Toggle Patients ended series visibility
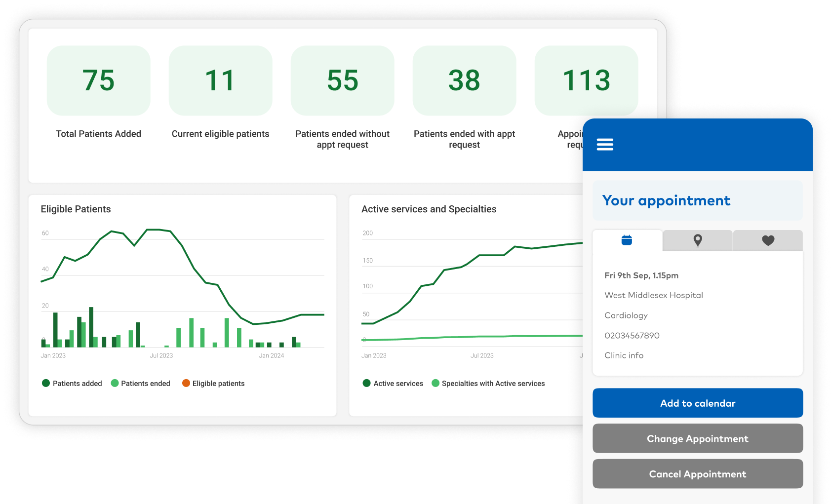831x504 pixels. tap(115, 383)
